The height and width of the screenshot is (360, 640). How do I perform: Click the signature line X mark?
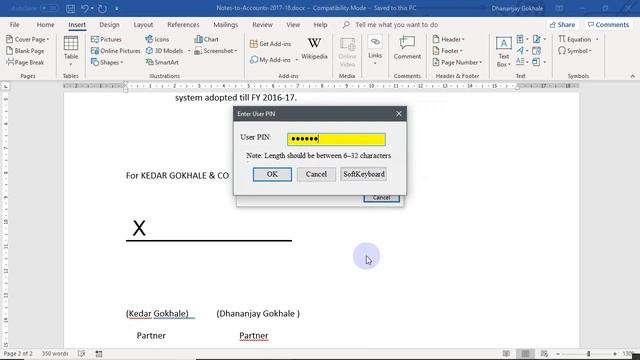pos(139,228)
